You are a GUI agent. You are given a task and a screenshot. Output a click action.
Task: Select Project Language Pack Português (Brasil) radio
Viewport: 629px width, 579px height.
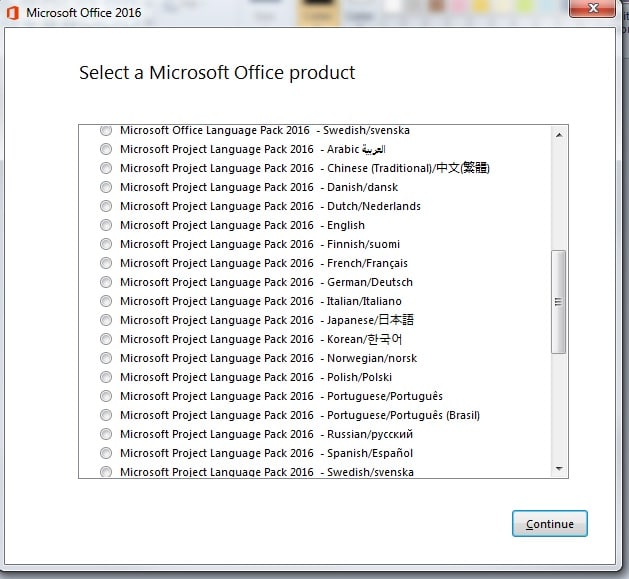pos(106,415)
